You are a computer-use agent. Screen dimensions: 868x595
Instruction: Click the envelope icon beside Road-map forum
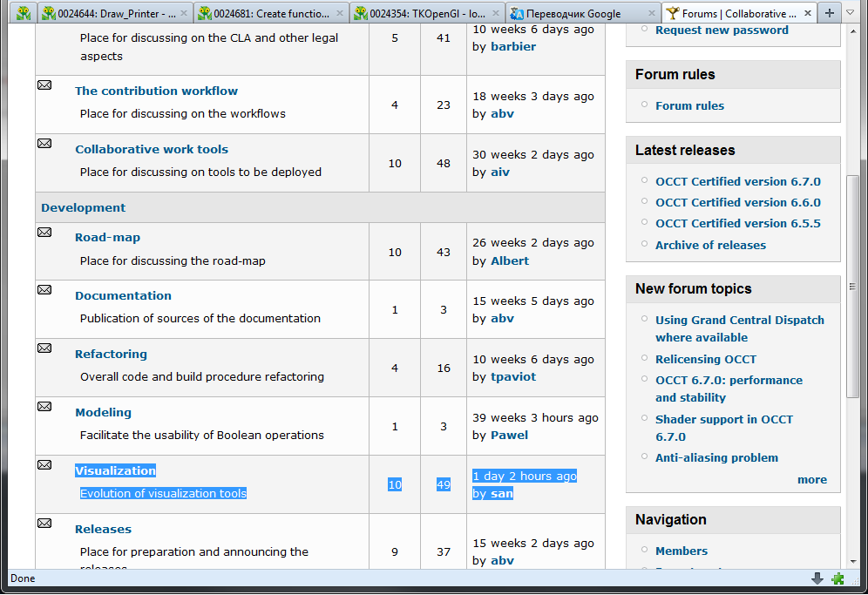(x=44, y=232)
